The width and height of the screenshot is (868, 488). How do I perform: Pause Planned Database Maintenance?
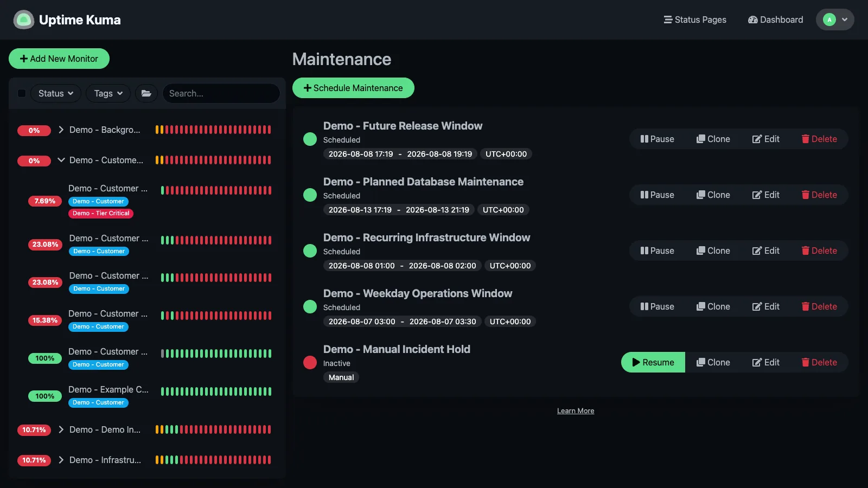pyautogui.click(x=657, y=195)
